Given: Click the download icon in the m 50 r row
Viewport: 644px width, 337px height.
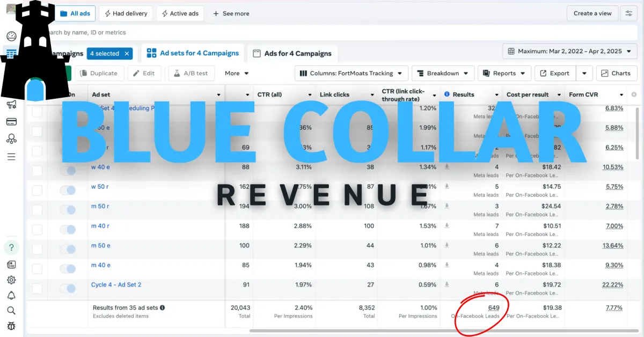Looking at the screenshot, I should pos(447,206).
